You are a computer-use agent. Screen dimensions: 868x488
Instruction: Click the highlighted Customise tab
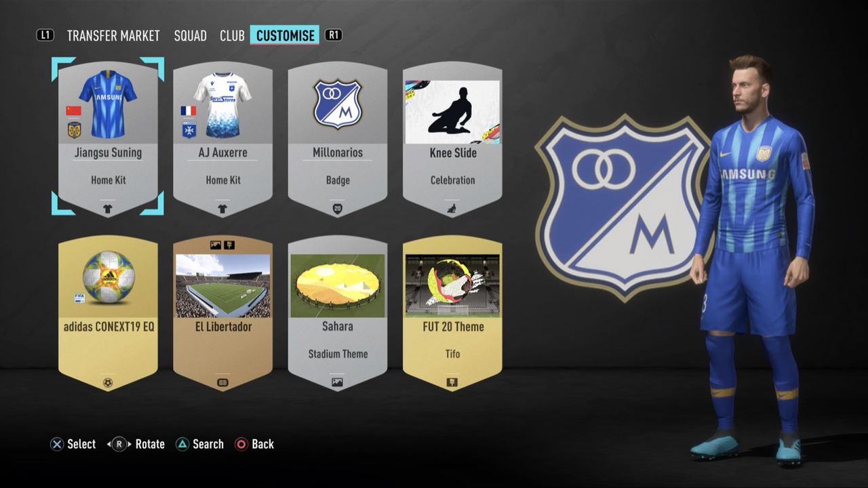(x=285, y=35)
